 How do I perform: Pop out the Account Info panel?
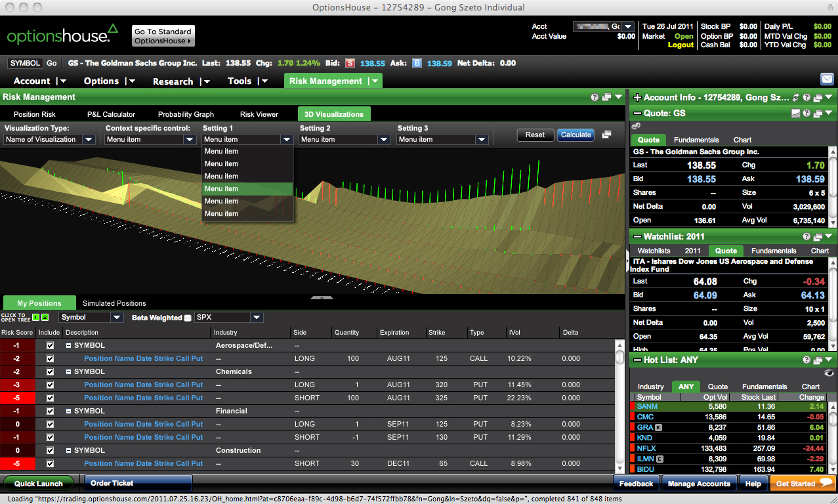[x=818, y=97]
